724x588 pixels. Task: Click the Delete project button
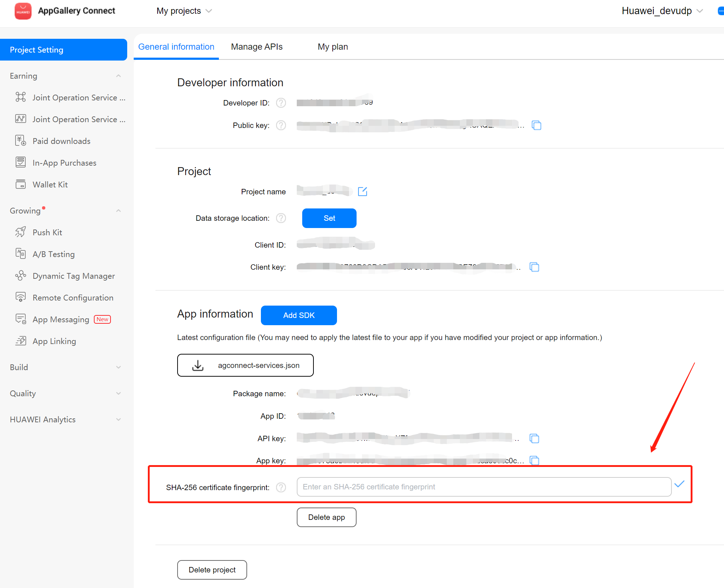pyautogui.click(x=212, y=570)
